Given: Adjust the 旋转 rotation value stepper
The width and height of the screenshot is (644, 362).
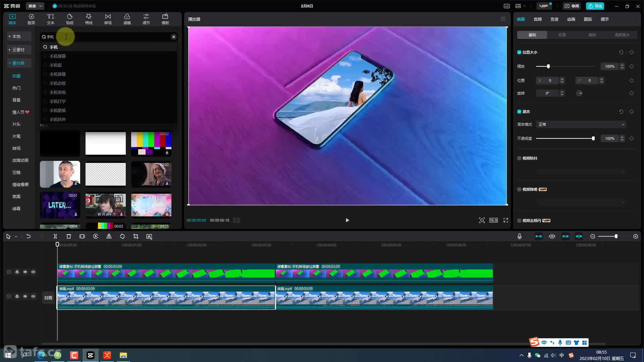Looking at the screenshot, I should 562,93.
